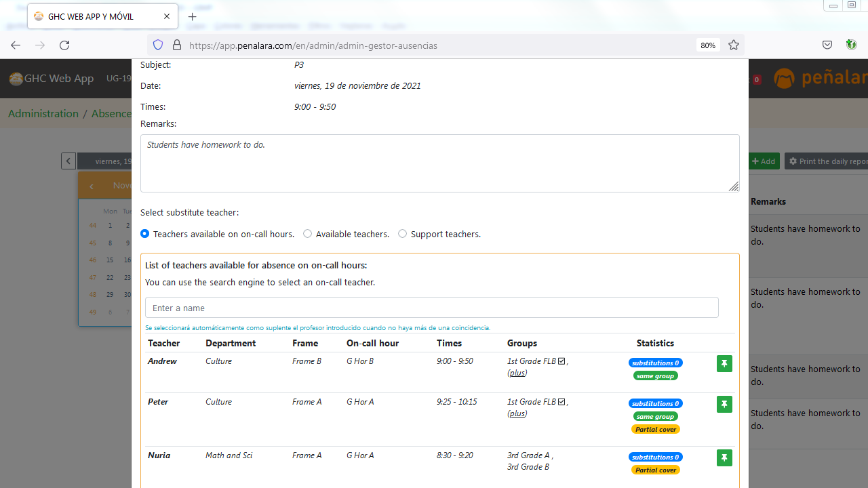Click teacher name Nuria
The image size is (868, 488).
[159, 455]
